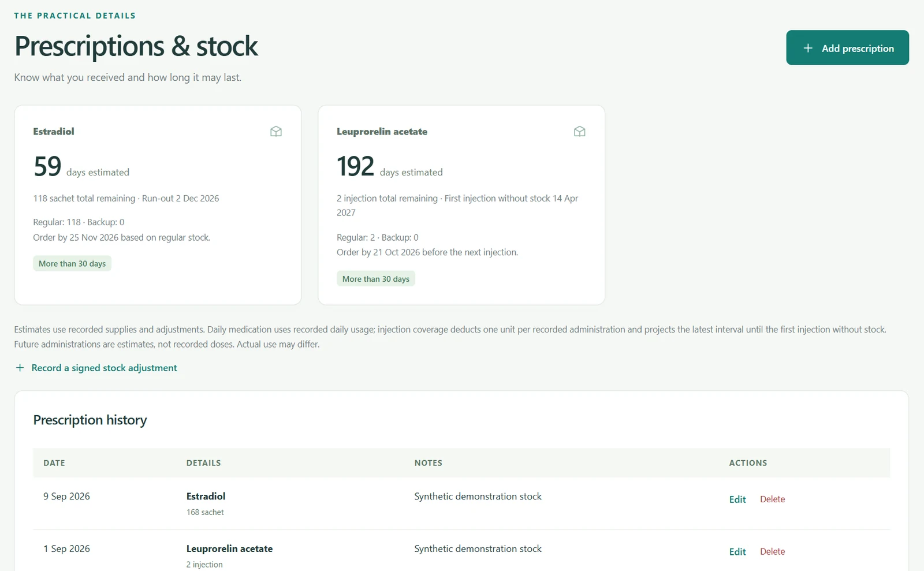Click Leuprorelin card's More than 30 days badge

click(x=376, y=279)
